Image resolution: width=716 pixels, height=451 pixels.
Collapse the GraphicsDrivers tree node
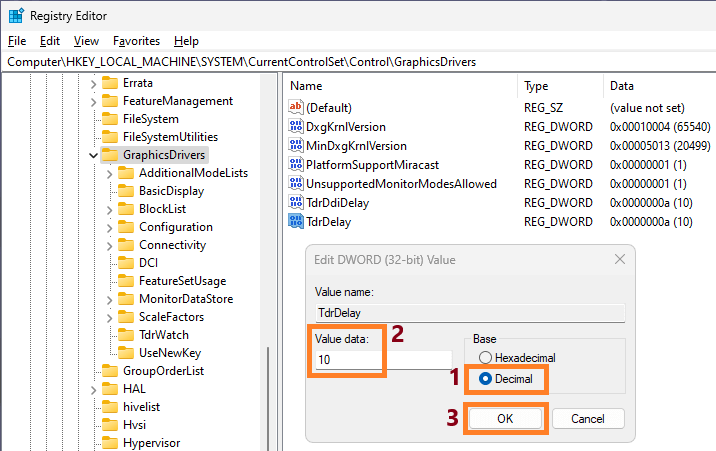(x=93, y=155)
